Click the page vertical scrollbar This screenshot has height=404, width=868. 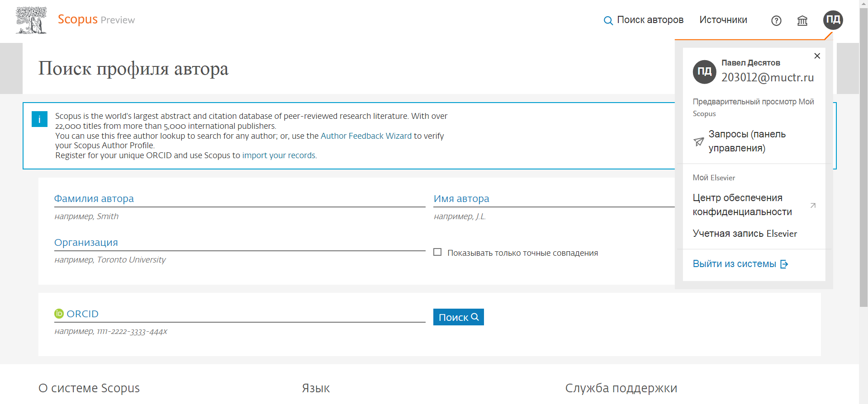pos(863,158)
